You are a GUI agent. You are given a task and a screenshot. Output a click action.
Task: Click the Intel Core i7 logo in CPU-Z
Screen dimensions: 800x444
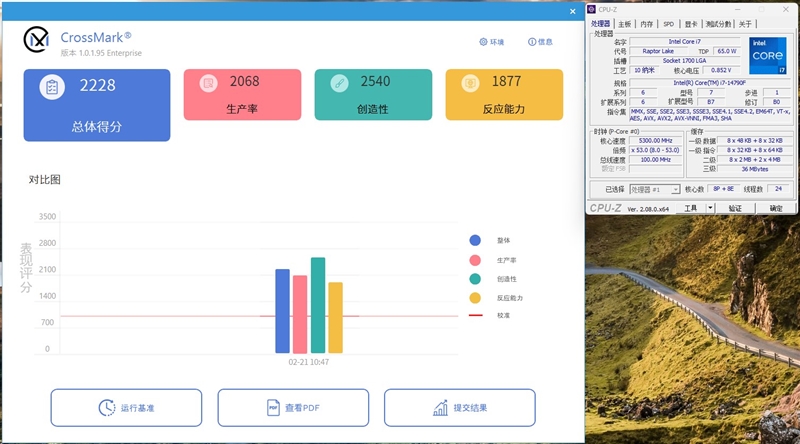[767, 55]
